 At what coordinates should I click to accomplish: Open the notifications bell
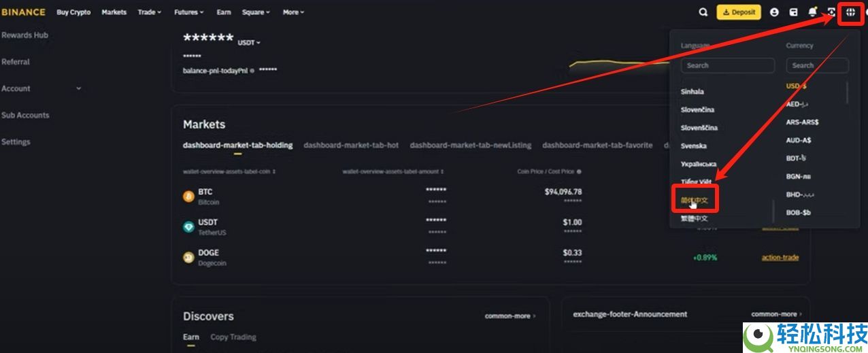click(812, 12)
